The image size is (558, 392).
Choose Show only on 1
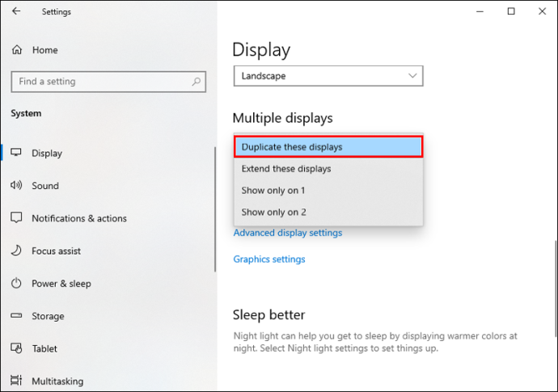click(328, 190)
